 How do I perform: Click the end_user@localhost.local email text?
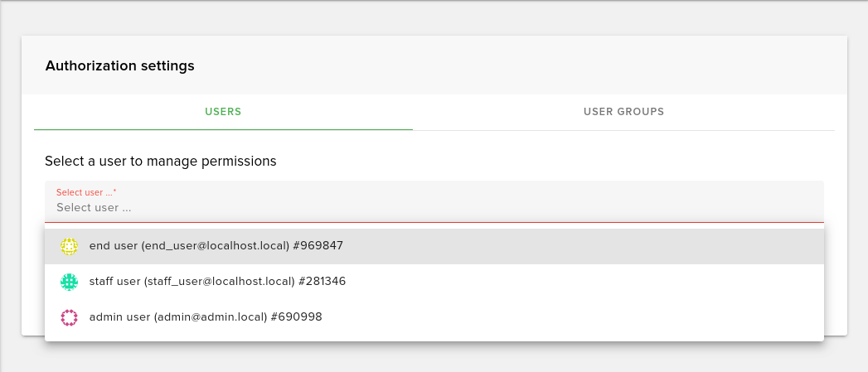pyautogui.click(x=216, y=246)
